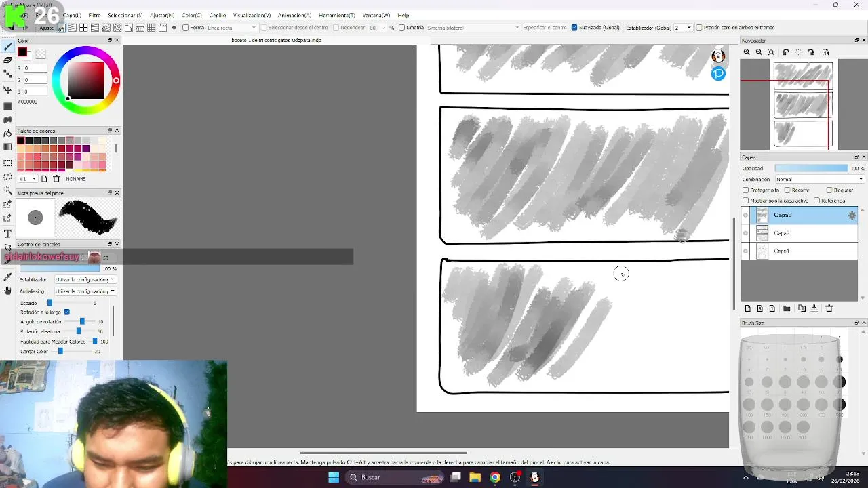The height and width of the screenshot is (488, 868).
Task: Toggle Suavizado (Global) checkbox
Action: coord(574,28)
